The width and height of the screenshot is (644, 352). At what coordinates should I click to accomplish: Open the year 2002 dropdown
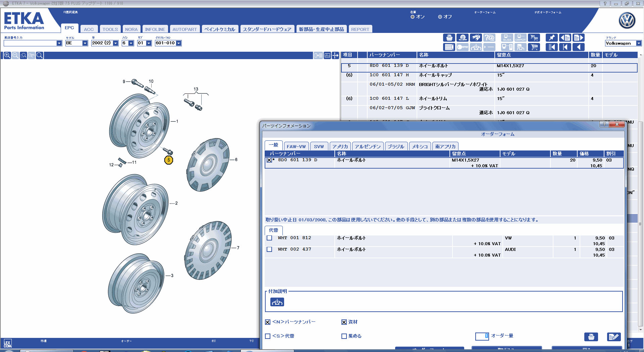click(x=115, y=43)
